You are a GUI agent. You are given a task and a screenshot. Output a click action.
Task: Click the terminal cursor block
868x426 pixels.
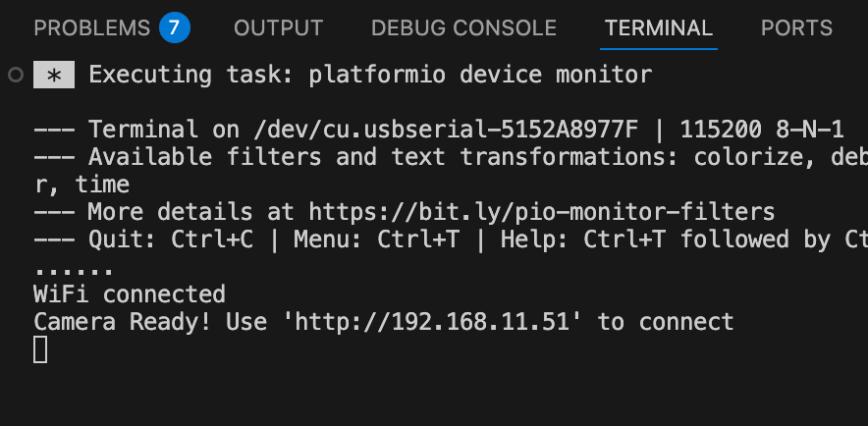40,349
